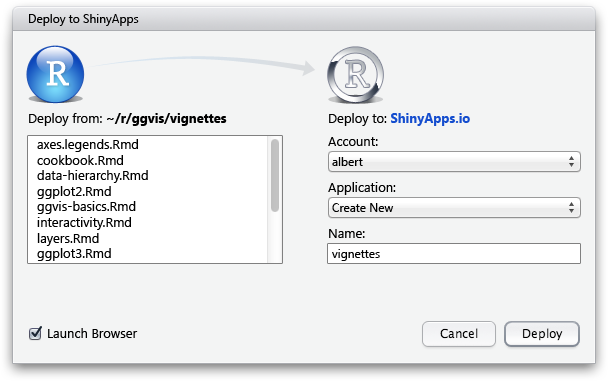Select ggplot2.Rmd file entry
608x381 pixels.
pos(74,191)
